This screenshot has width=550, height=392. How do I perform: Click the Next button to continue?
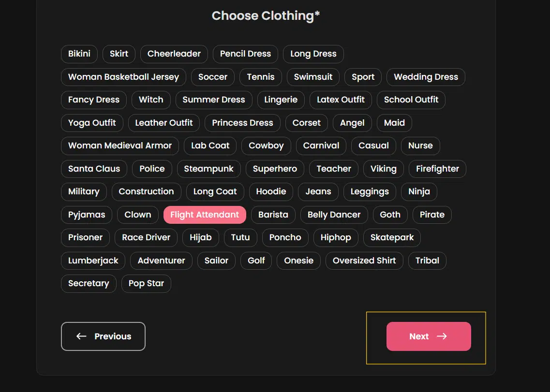[429, 336]
